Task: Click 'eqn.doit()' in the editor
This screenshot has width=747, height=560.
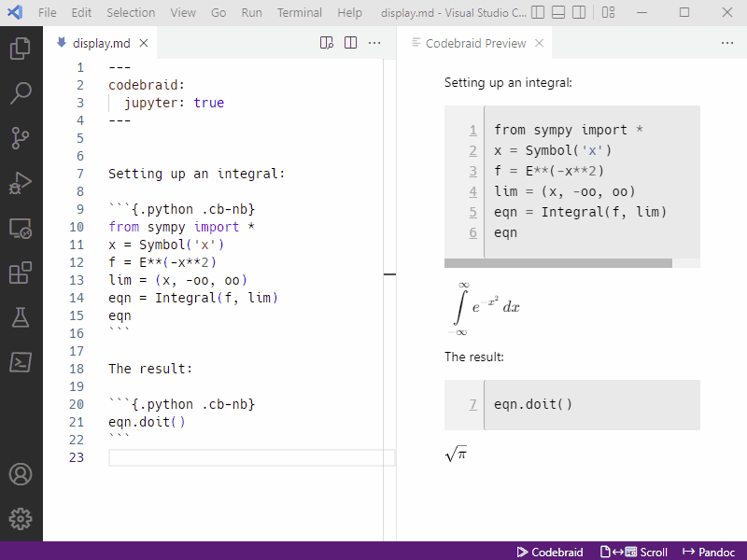Action: pos(147,423)
